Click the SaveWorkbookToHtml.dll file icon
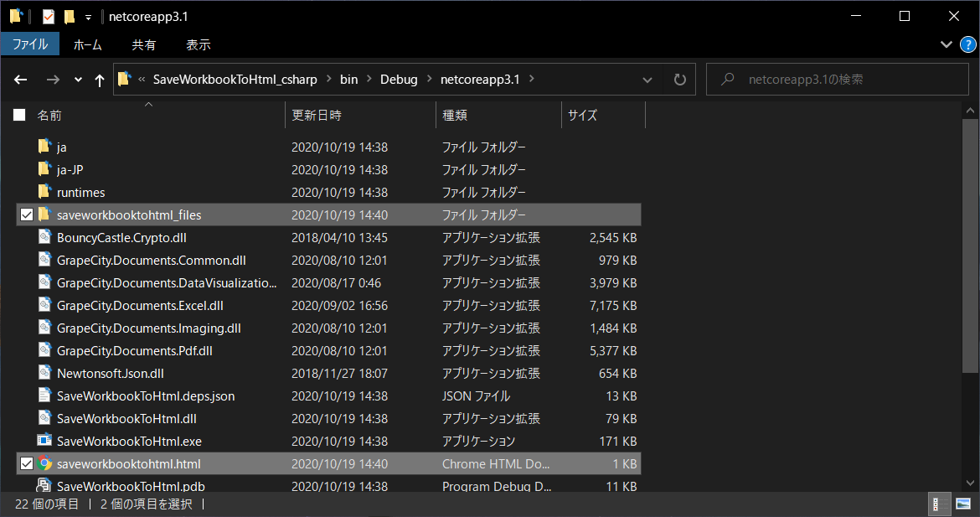This screenshot has height=517, width=980. click(44, 417)
